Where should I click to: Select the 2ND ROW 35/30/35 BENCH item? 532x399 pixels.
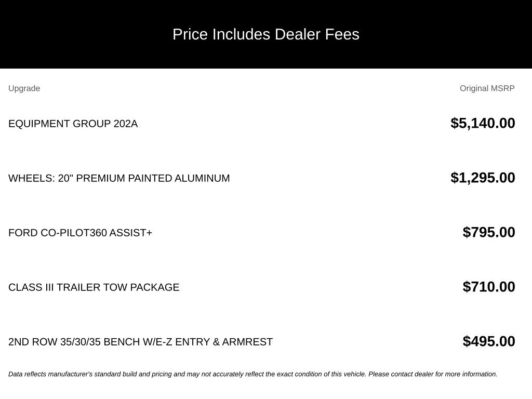coord(140,342)
